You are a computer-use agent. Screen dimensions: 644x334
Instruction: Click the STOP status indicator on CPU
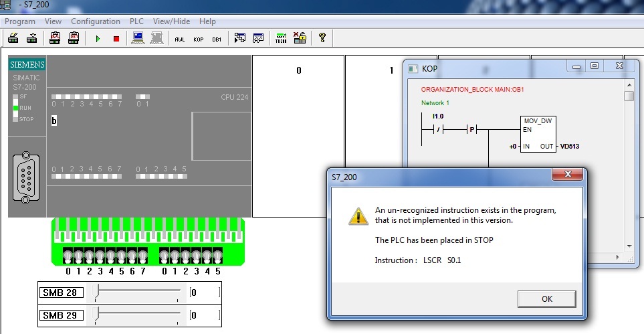(16, 119)
